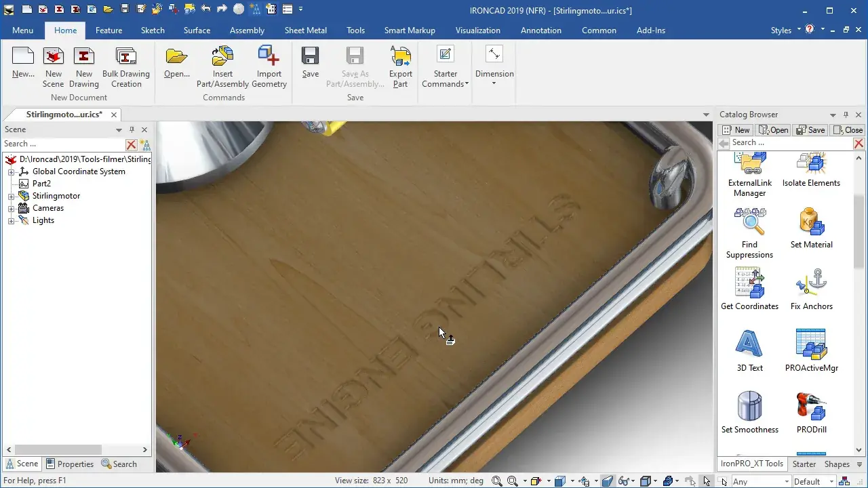868x488 pixels.
Task: Select Get Coordinates catalog tool
Action: tap(749, 289)
